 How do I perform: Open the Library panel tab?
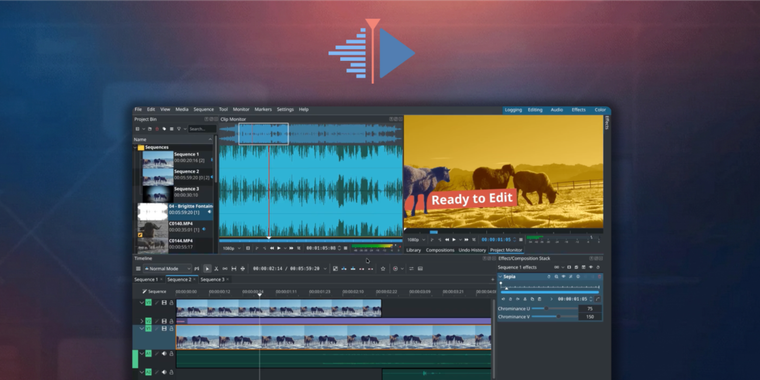pyautogui.click(x=413, y=250)
